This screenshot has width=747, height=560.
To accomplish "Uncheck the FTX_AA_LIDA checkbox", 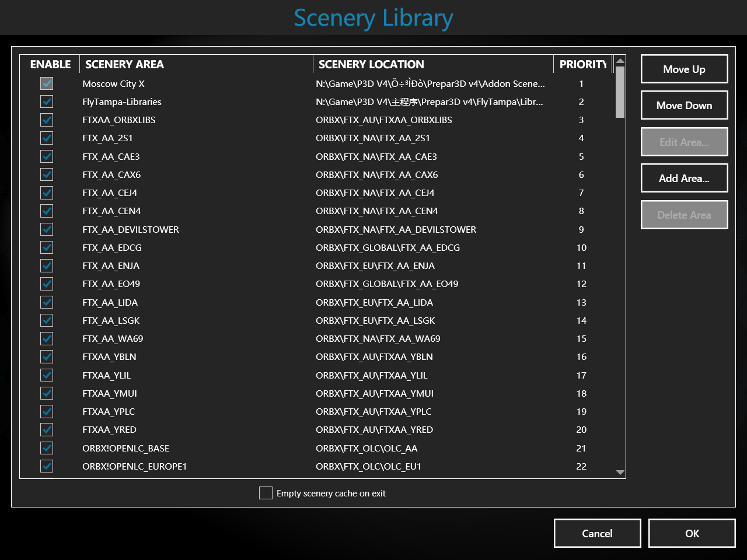I will tap(47, 302).
